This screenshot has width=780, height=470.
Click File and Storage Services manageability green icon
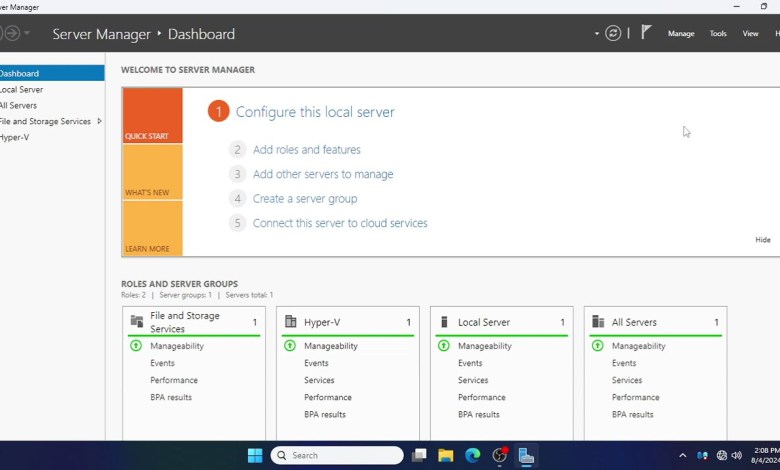pyautogui.click(x=136, y=345)
